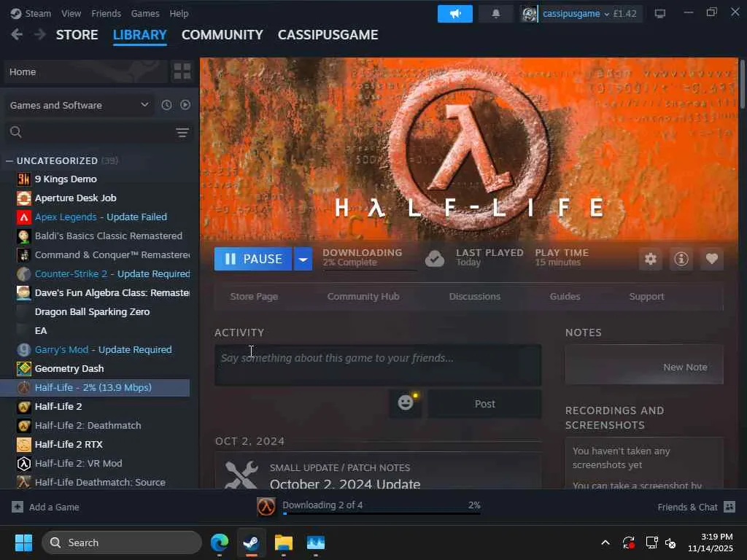Click the library Home button
747x560 pixels.
pos(85,71)
